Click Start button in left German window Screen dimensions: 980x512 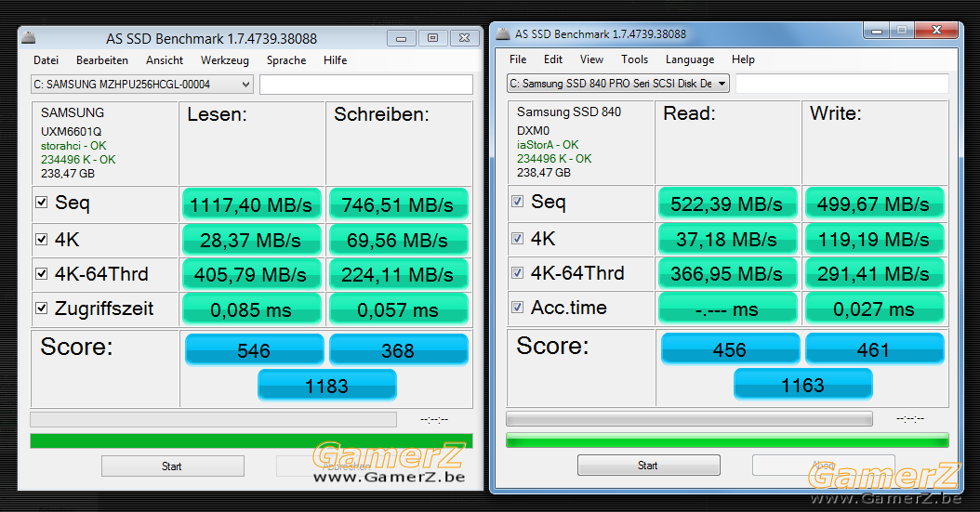coord(173,466)
